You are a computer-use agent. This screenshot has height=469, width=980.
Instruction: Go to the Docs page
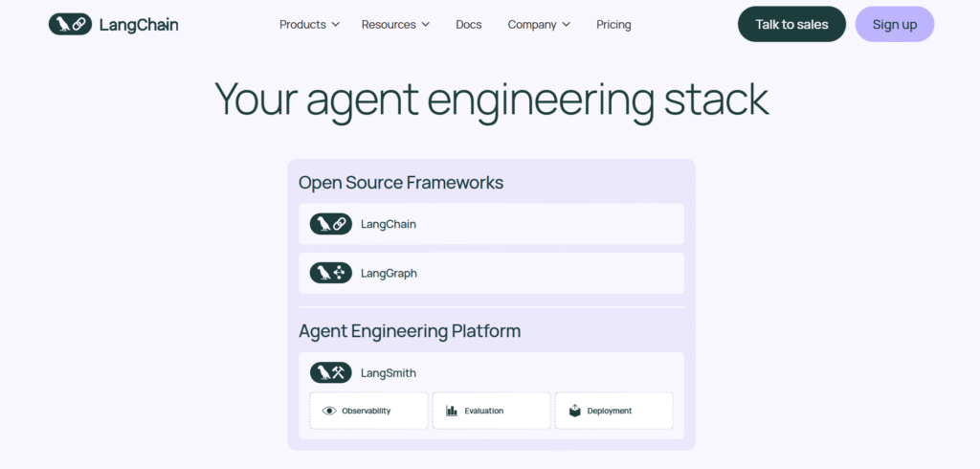tap(469, 25)
